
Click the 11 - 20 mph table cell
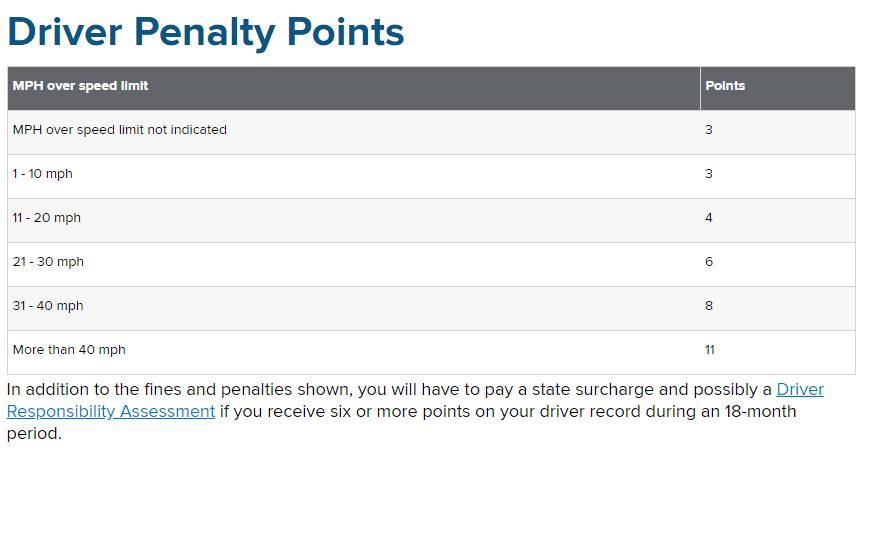[353, 220]
